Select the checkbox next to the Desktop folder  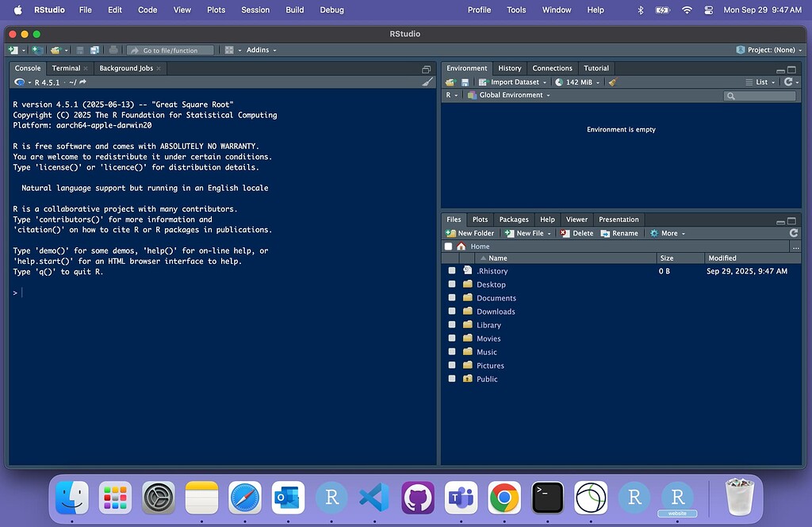(x=452, y=285)
